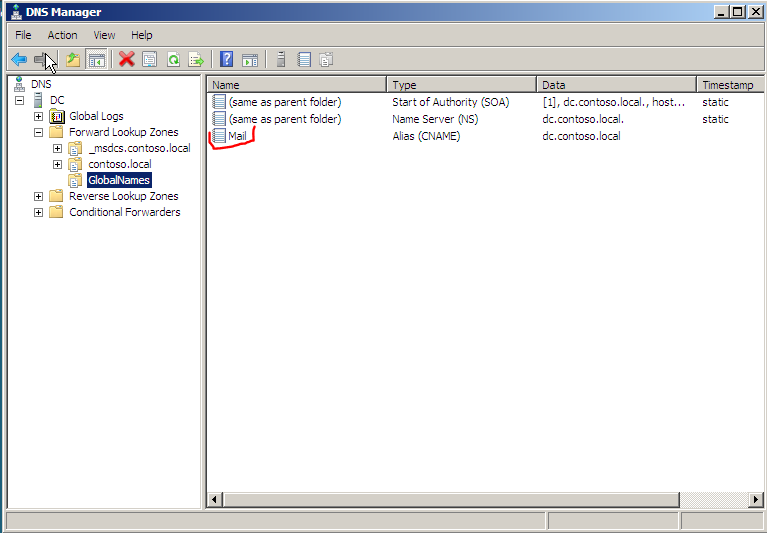Viewport: 767px width, 533px height.
Task: Click the Conditional Forwarders folder icon
Action: pyautogui.click(x=56, y=212)
